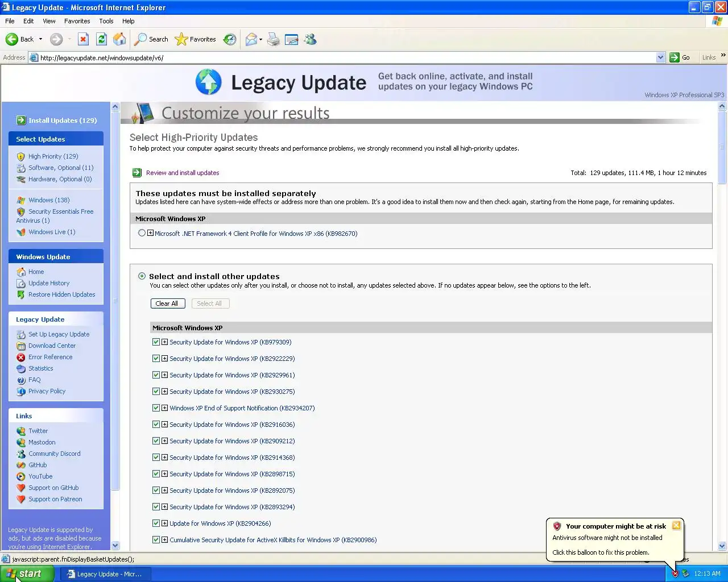Click Review and install updates link

click(x=183, y=173)
